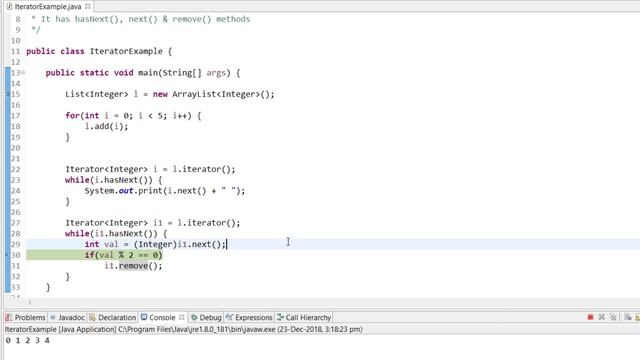This screenshot has width=640, height=360.
Task: Click the marker beside line 15
Action: pyautogui.click(x=7, y=94)
